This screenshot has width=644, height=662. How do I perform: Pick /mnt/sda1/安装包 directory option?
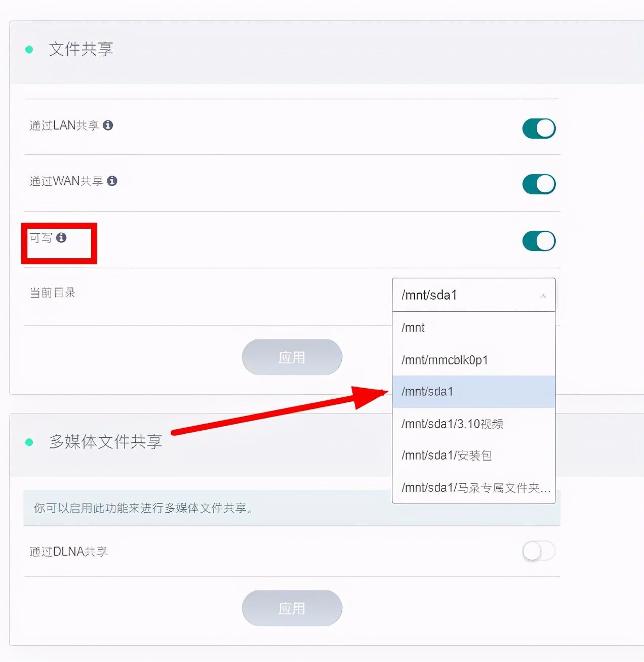474,456
